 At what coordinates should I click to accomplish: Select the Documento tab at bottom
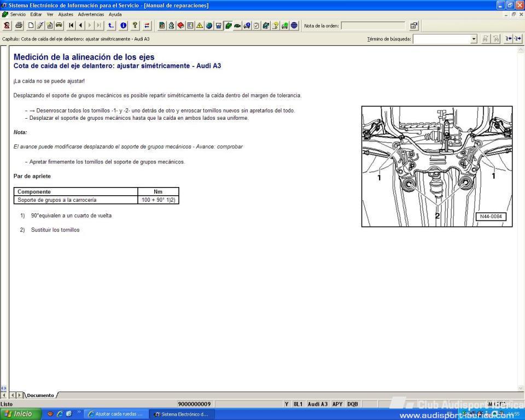(40, 395)
